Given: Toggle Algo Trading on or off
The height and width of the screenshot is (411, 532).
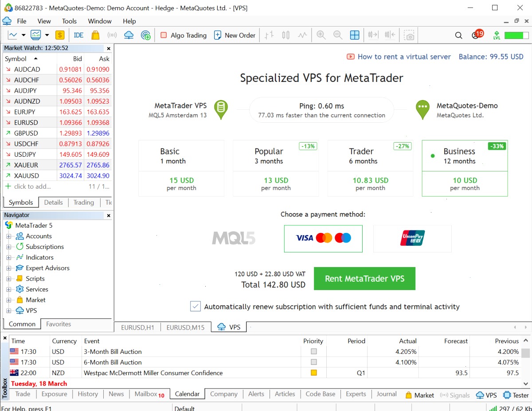Looking at the screenshot, I should (184, 35).
